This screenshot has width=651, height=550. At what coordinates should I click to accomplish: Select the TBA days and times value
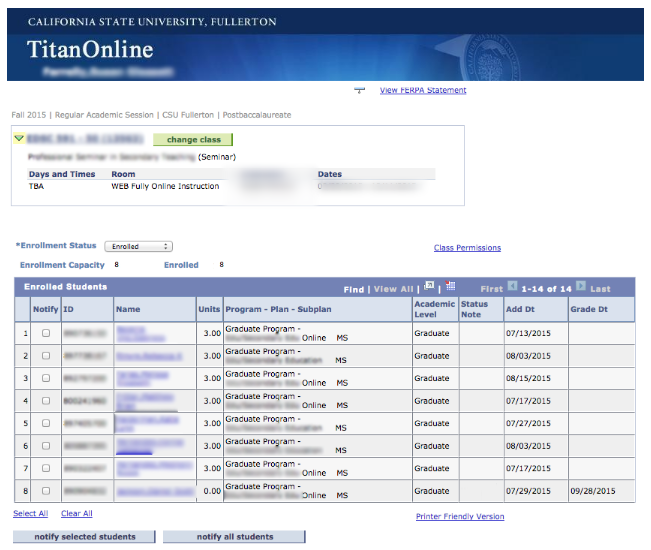36,186
